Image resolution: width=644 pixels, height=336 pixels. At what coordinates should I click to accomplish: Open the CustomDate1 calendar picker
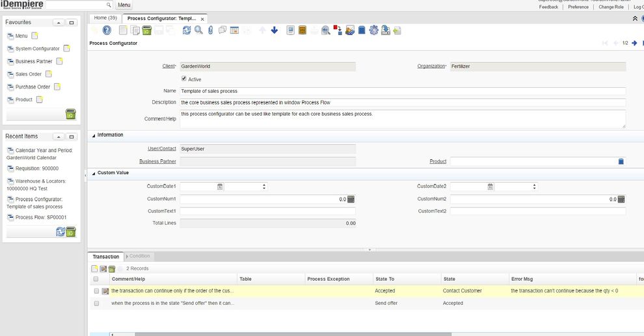(x=220, y=187)
